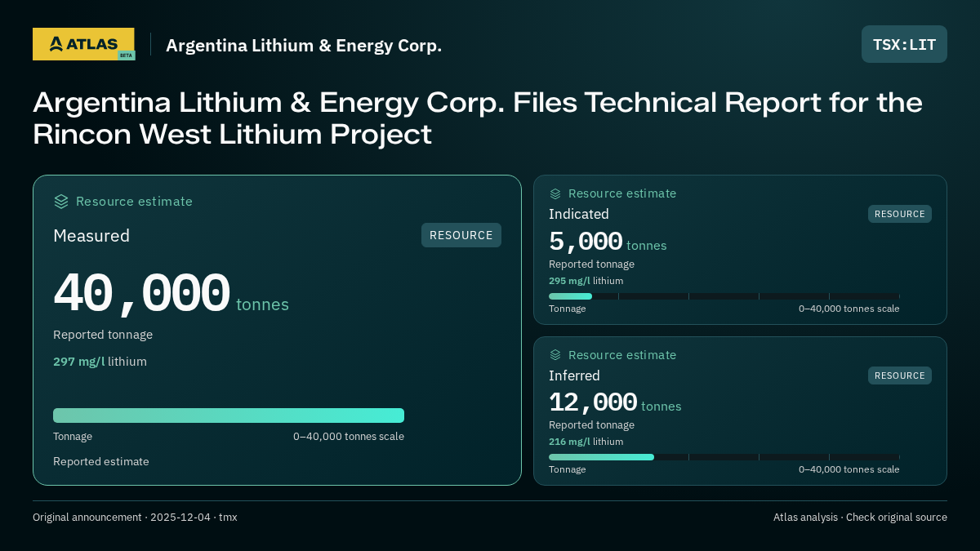Click Reported tonnage under 12,000
Screen dimensions: 980x551
pyautogui.click(x=591, y=425)
